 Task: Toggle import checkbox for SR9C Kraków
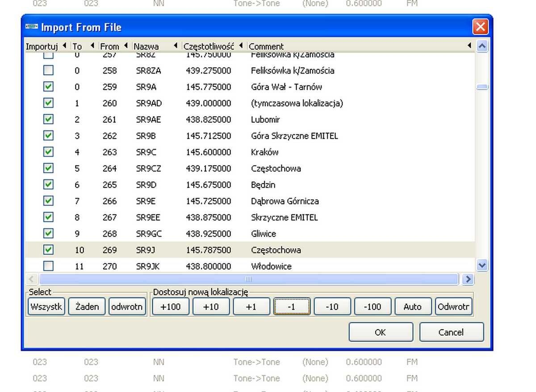(48, 152)
